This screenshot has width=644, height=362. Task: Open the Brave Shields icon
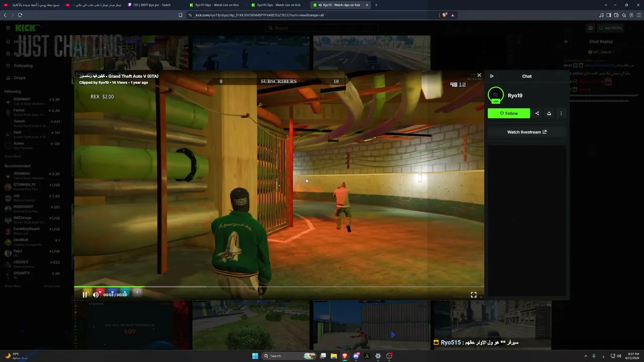pos(444,15)
